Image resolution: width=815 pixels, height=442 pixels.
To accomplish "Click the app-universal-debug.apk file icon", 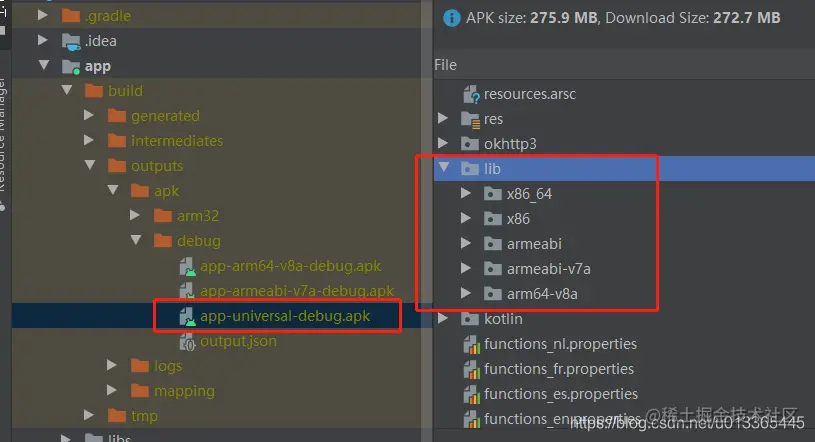I will tap(187, 316).
